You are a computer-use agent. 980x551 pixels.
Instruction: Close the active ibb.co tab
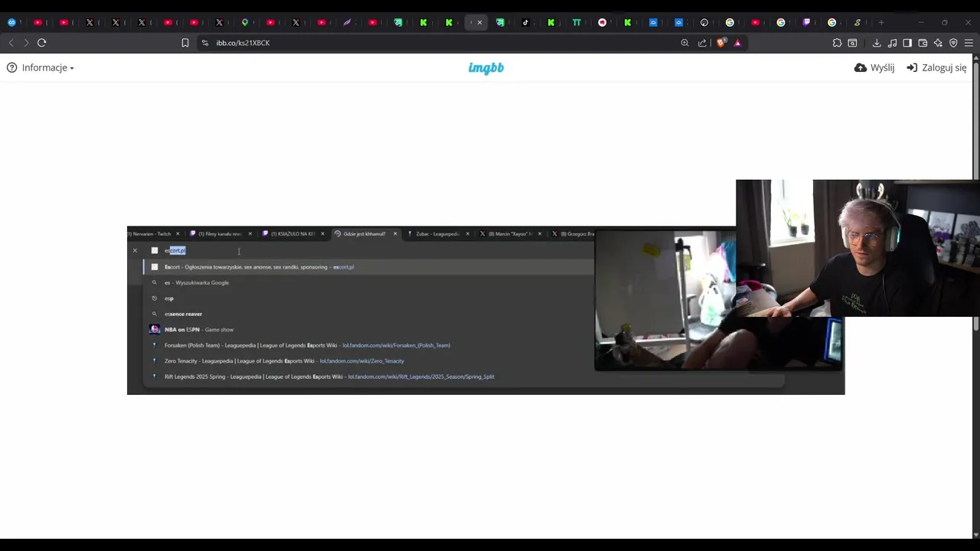click(x=480, y=22)
